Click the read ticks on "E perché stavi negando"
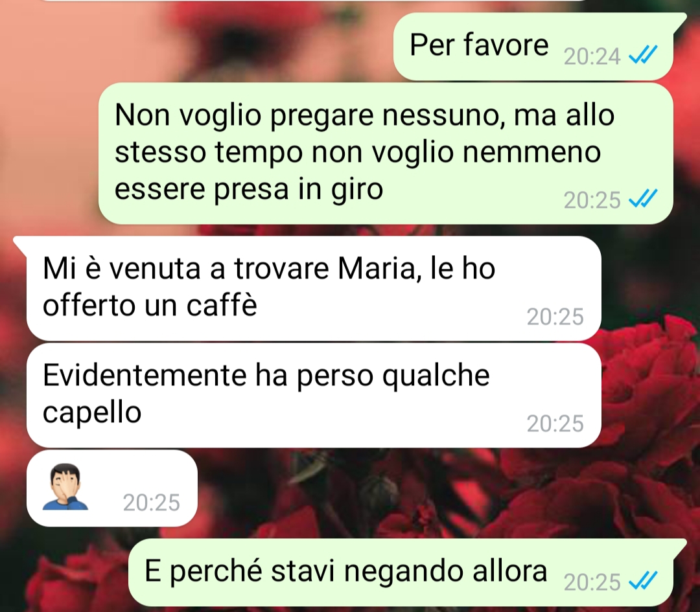 643,581
